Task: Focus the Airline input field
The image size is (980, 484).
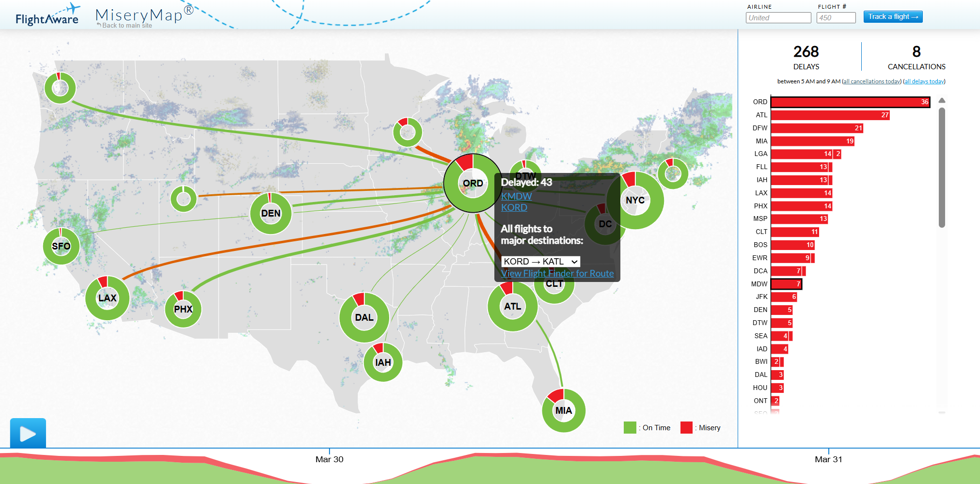Action: [778, 18]
